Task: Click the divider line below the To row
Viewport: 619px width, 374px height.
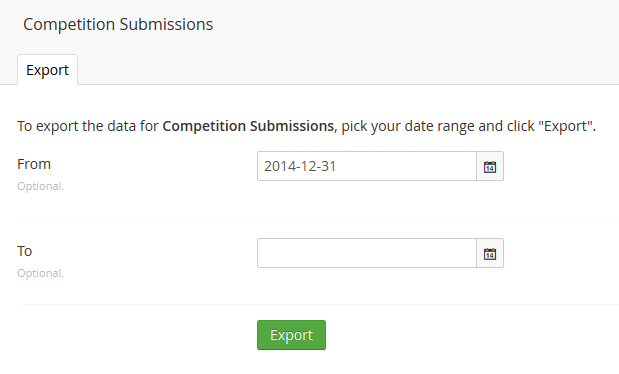Action: point(318,304)
